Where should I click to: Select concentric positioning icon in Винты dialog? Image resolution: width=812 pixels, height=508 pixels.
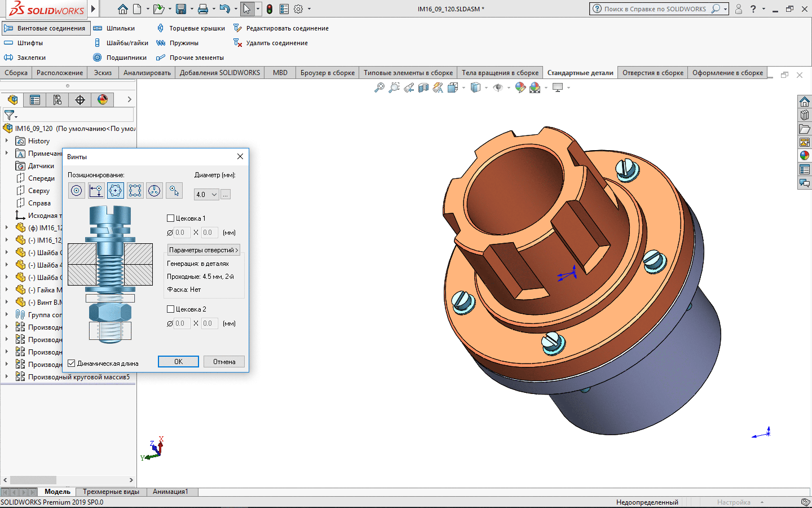point(77,191)
